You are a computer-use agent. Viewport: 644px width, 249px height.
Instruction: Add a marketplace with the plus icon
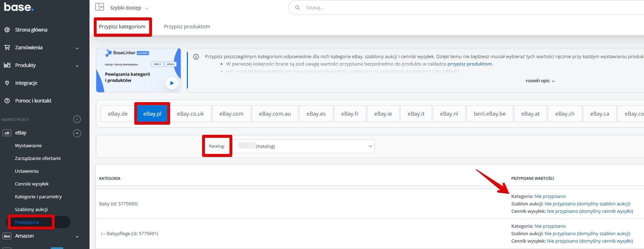[77, 119]
